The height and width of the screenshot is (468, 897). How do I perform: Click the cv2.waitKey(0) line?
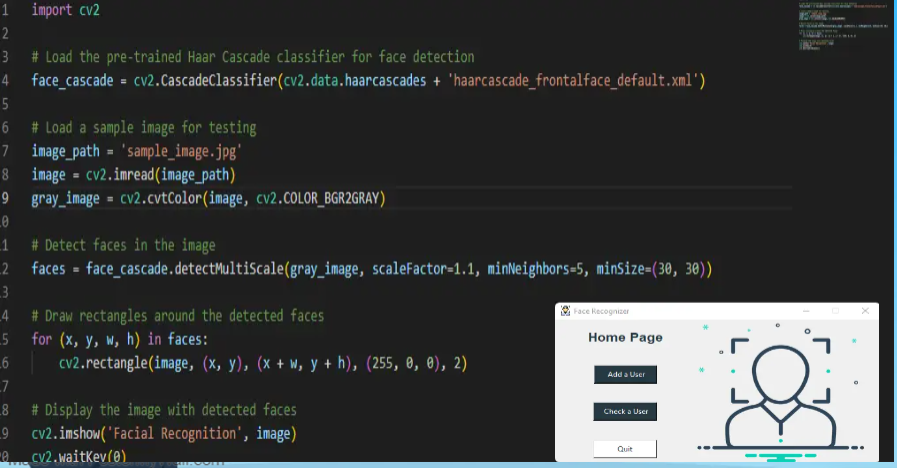tap(79, 456)
